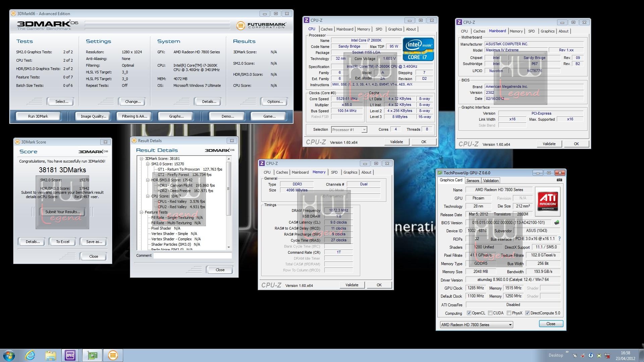Viewport: 644px width, 362px height.
Task: Click the GPU-Z window title bar icon
Action: tap(440, 173)
